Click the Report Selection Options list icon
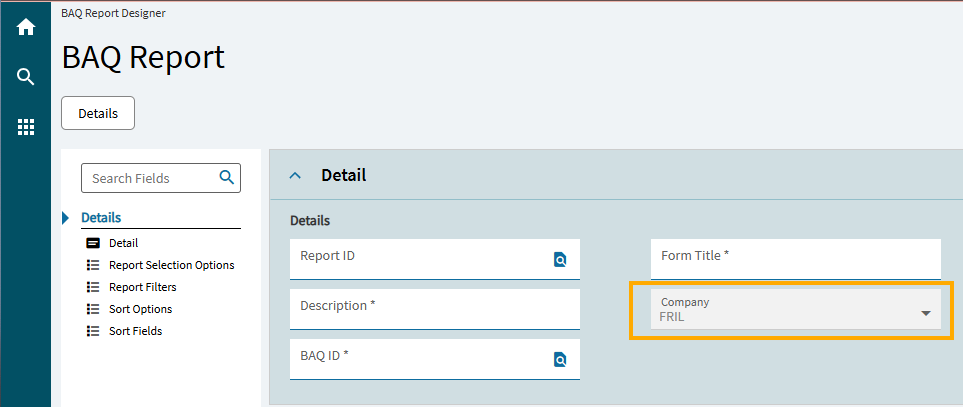Viewport: 963px width, 407px height. click(x=93, y=265)
